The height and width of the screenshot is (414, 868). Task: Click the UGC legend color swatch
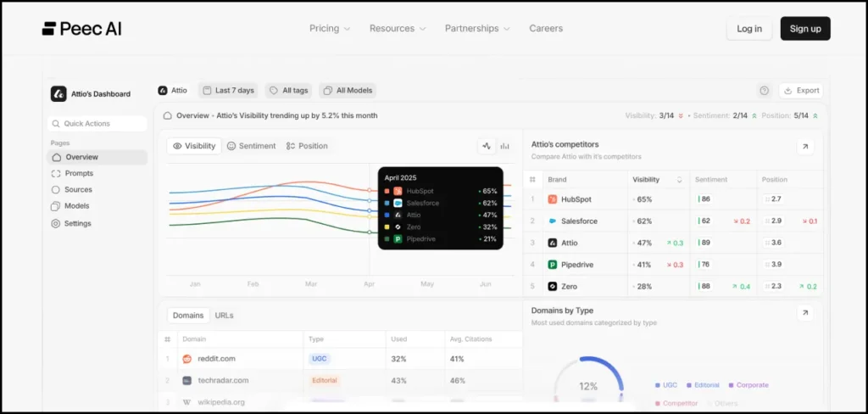(657, 385)
